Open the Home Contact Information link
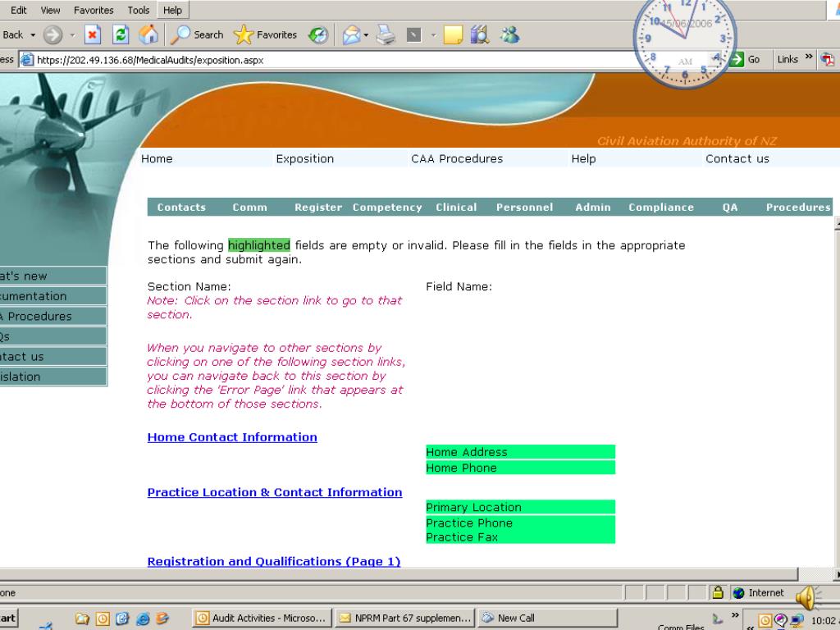840x630 pixels. (232, 437)
